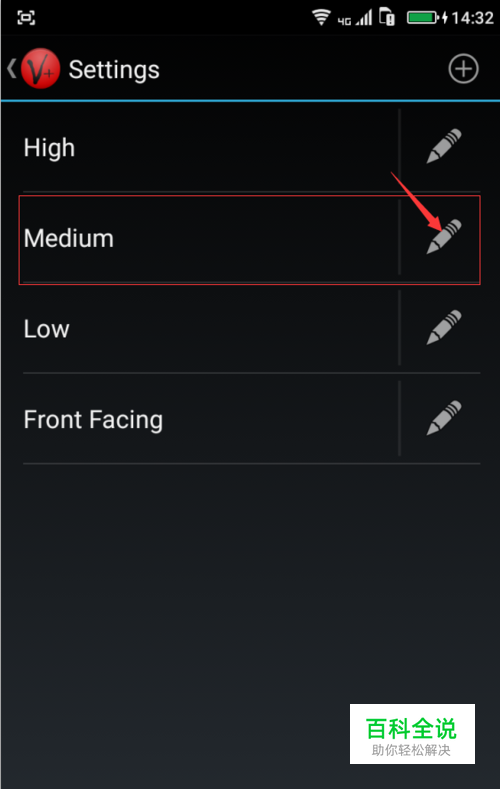This screenshot has height=789, width=500.
Task: Edit the High profile with its pencil icon
Action: tap(444, 146)
